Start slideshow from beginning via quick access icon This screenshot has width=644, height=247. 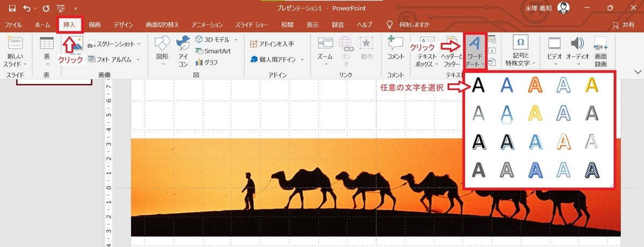(60, 8)
